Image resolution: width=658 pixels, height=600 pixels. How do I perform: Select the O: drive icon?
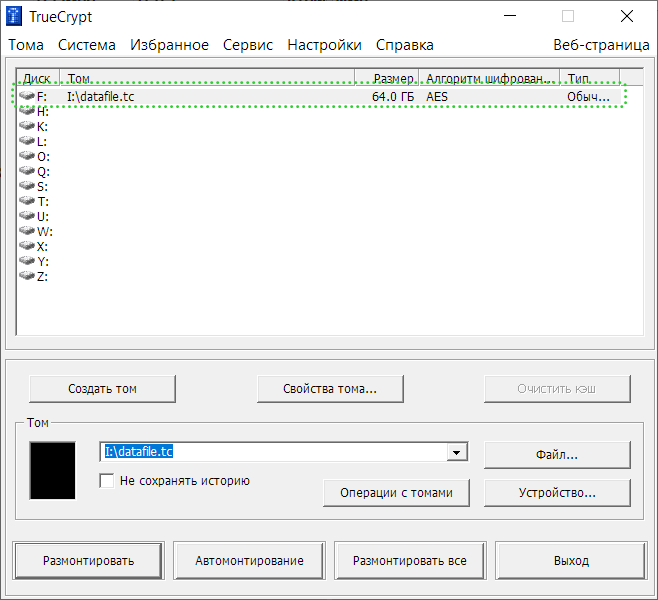27,156
